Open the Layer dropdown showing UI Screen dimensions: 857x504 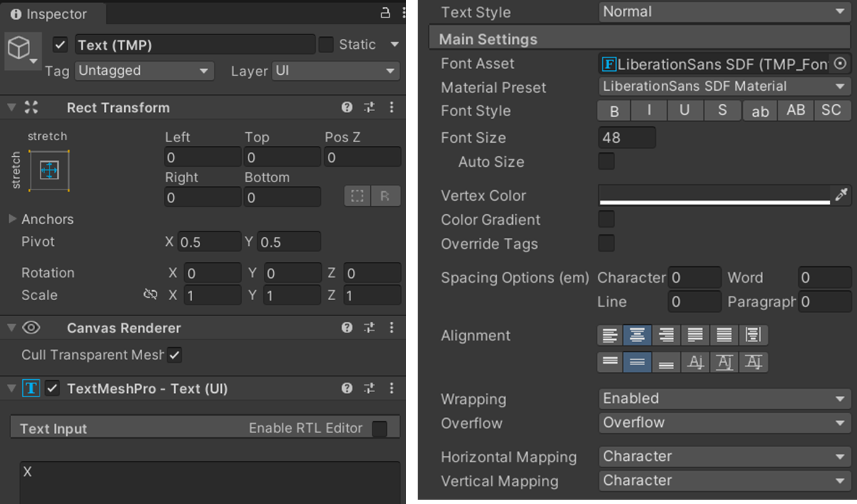coord(336,71)
